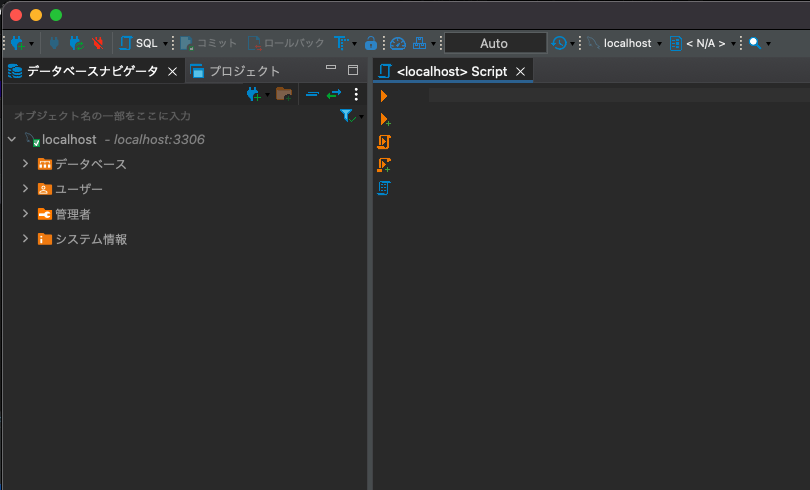Expand the 管理者 folder
The width and height of the screenshot is (810, 490).
point(25,213)
